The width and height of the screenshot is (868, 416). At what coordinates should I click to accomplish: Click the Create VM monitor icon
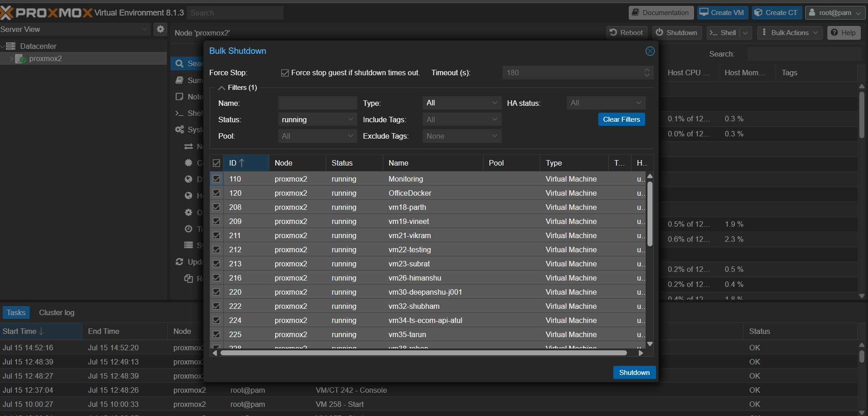coord(704,12)
